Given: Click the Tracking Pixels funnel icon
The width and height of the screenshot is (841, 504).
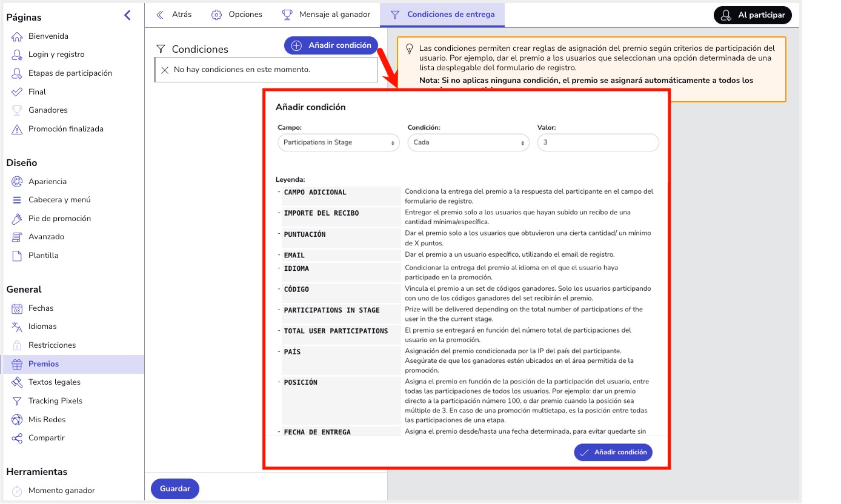Looking at the screenshot, I should (17, 401).
